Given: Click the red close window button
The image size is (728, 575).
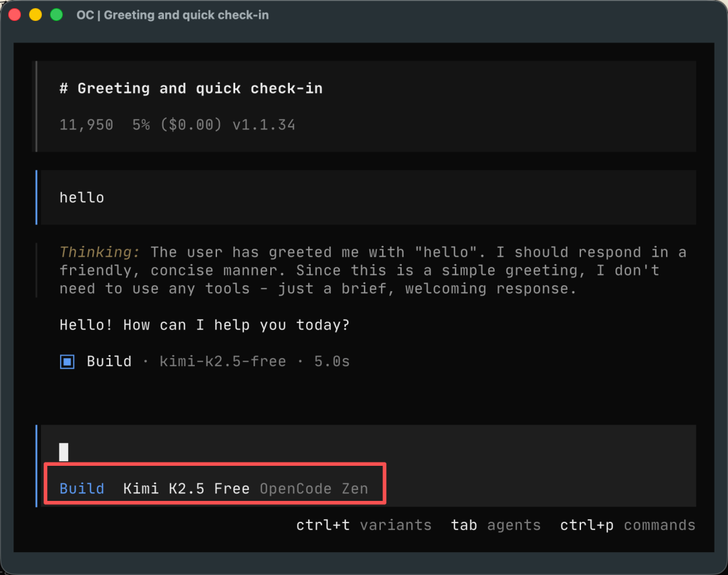Looking at the screenshot, I should (x=14, y=15).
